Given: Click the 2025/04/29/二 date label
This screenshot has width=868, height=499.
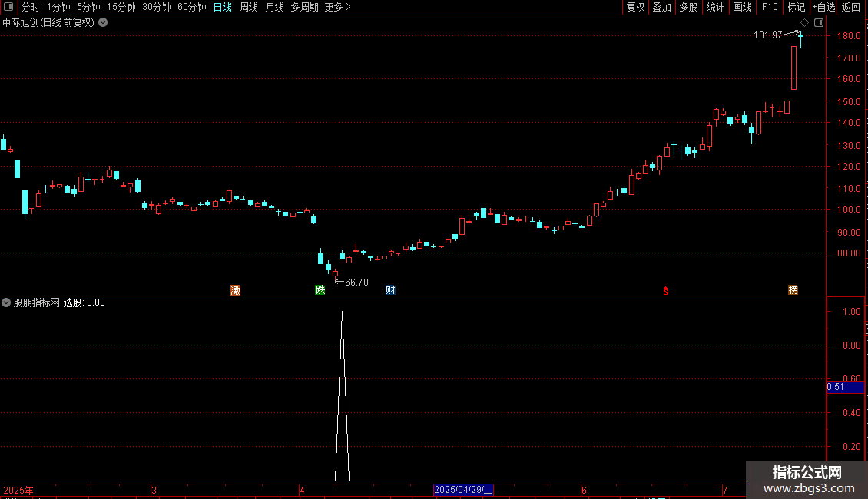Looking at the screenshot, I should [463, 490].
